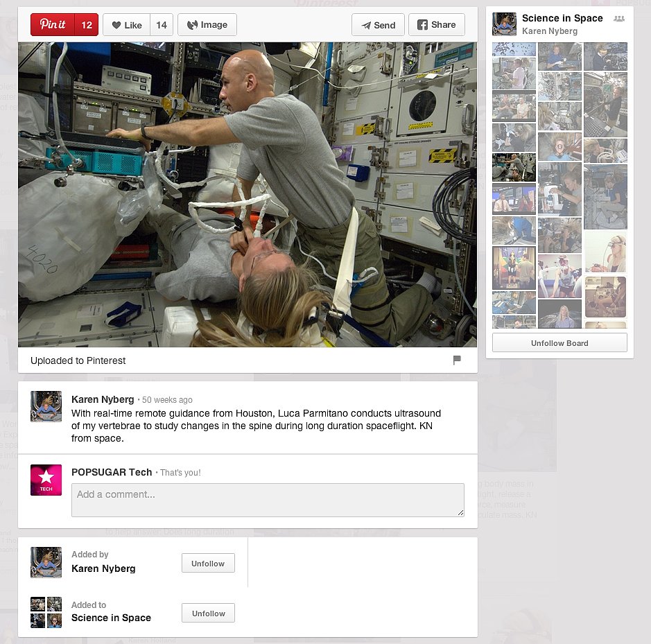Send the pin via paper plane icon
This screenshot has width=651, height=644.
click(x=378, y=25)
